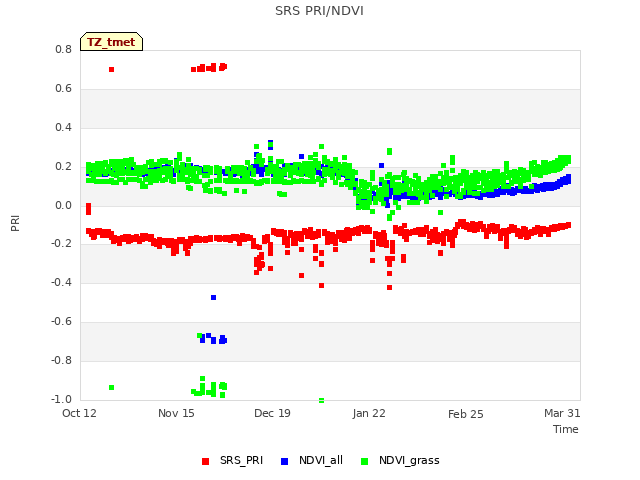Click the 0.6 y-axis tick label
The image size is (640, 480).
pyautogui.click(x=63, y=89)
